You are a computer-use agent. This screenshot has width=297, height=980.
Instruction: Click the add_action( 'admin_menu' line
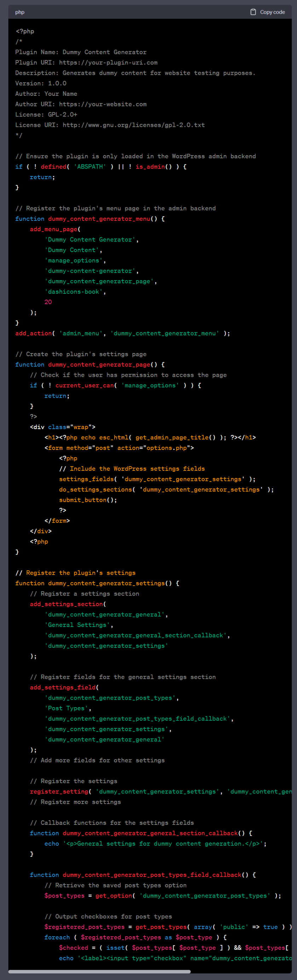(x=123, y=333)
